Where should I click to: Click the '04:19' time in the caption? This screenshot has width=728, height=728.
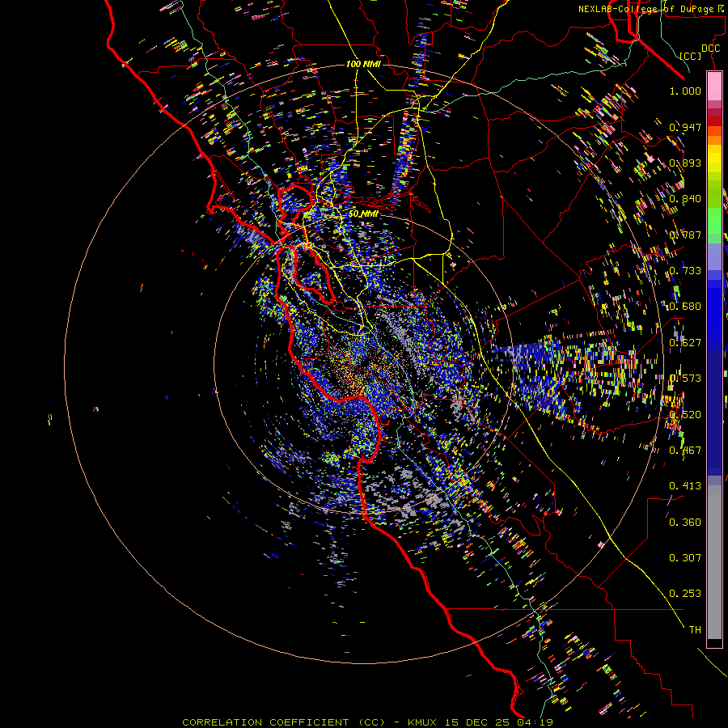coord(536,722)
